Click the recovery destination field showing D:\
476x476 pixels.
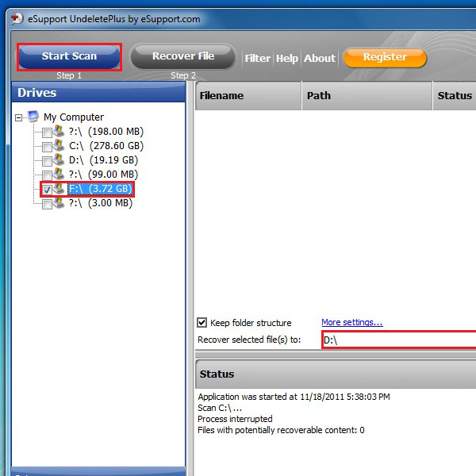click(399, 340)
